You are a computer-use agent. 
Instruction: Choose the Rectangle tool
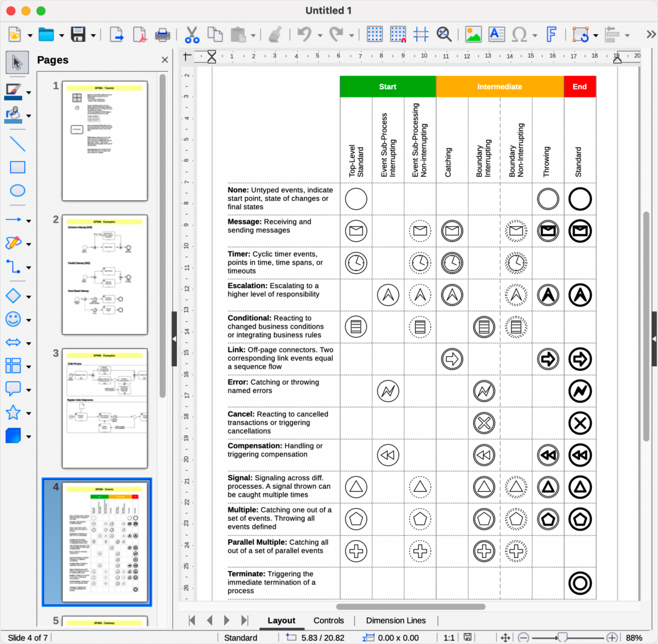click(x=17, y=167)
